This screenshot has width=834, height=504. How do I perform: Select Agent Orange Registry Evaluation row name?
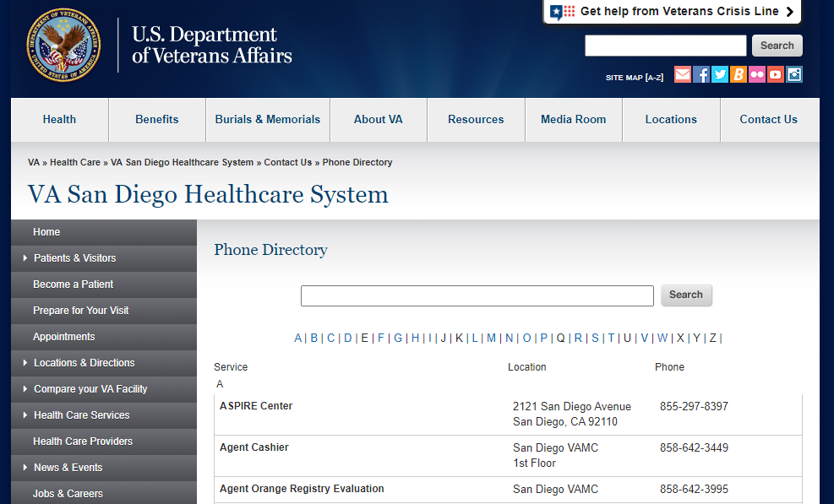click(x=302, y=489)
